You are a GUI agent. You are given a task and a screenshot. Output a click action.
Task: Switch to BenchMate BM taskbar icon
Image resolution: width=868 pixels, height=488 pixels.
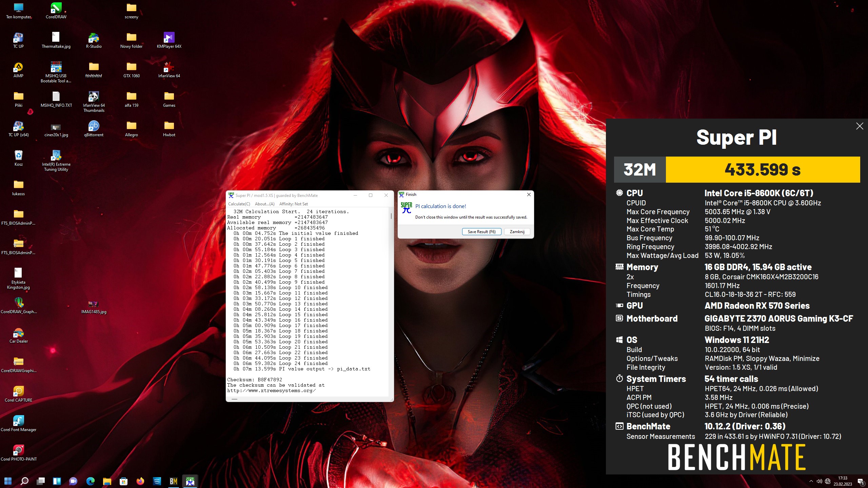pos(173,481)
